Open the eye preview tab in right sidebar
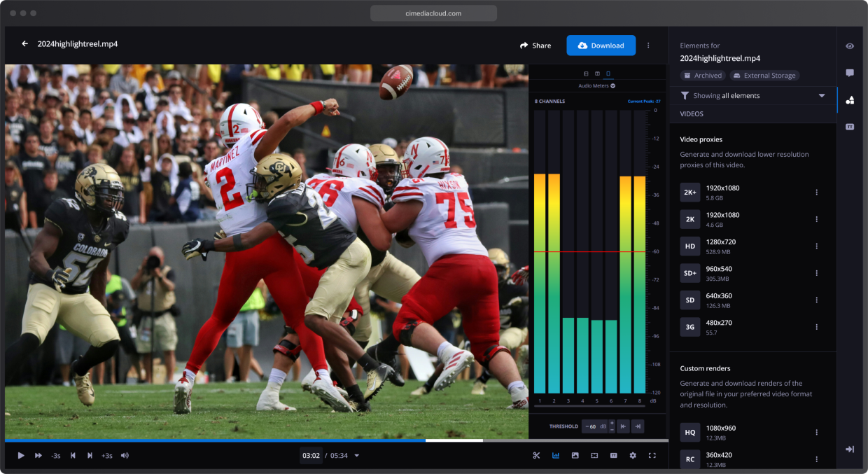This screenshot has height=474, width=868. pyautogui.click(x=850, y=46)
